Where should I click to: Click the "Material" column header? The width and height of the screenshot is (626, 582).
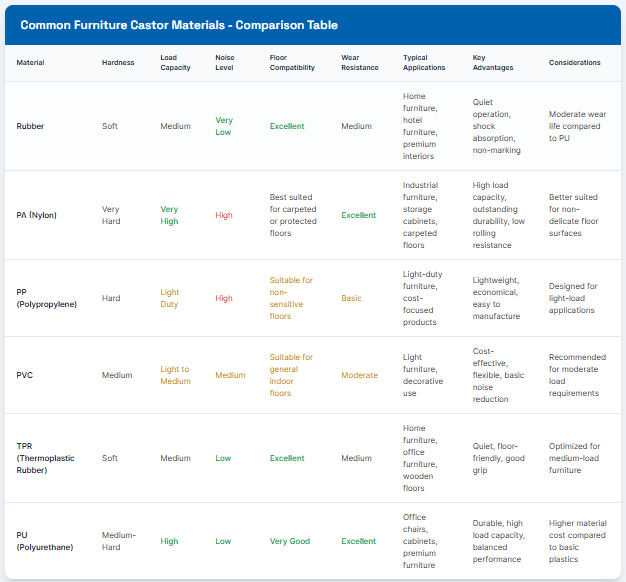30,63
